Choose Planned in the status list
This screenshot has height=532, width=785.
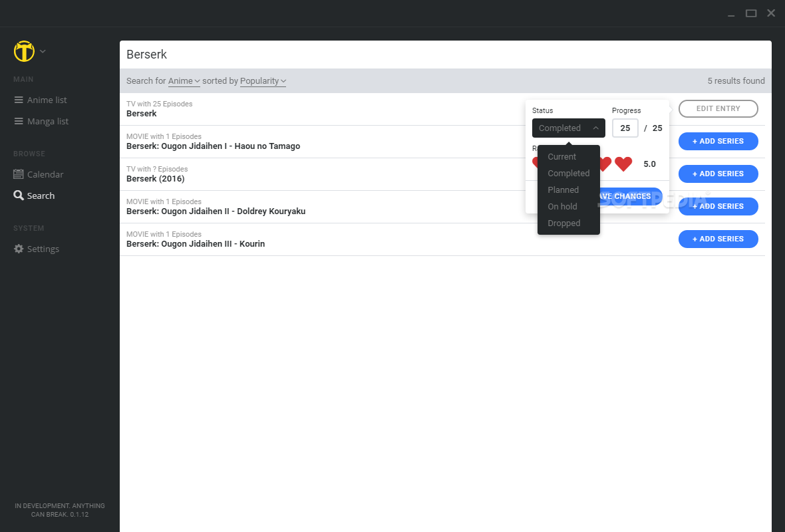(563, 190)
